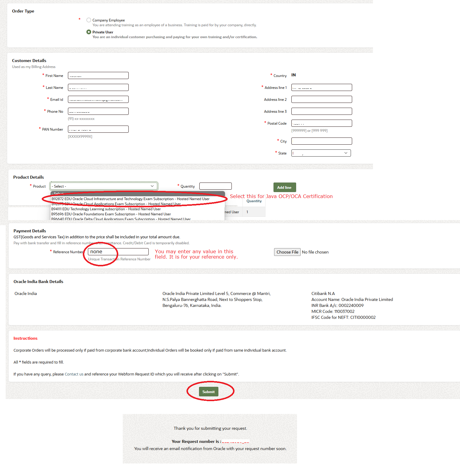This screenshot has height=476, width=460.
Task: Click the Address line 1 field
Action: pyautogui.click(x=322, y=87)
